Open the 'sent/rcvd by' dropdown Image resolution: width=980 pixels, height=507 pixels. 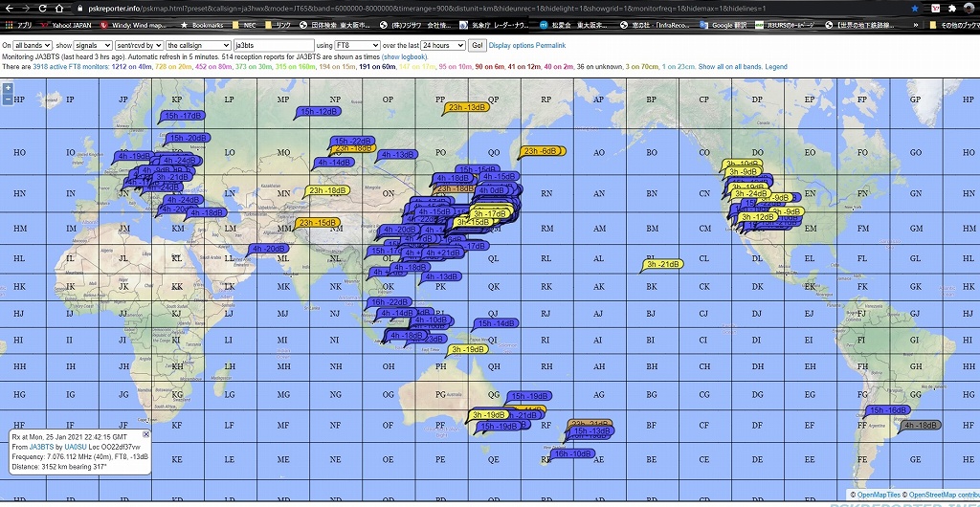point(140,46)
